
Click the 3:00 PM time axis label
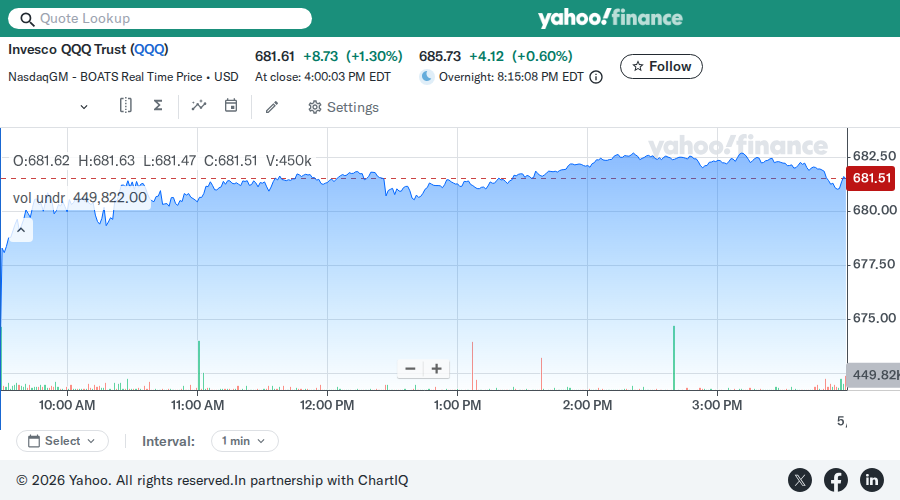[717, 405]
